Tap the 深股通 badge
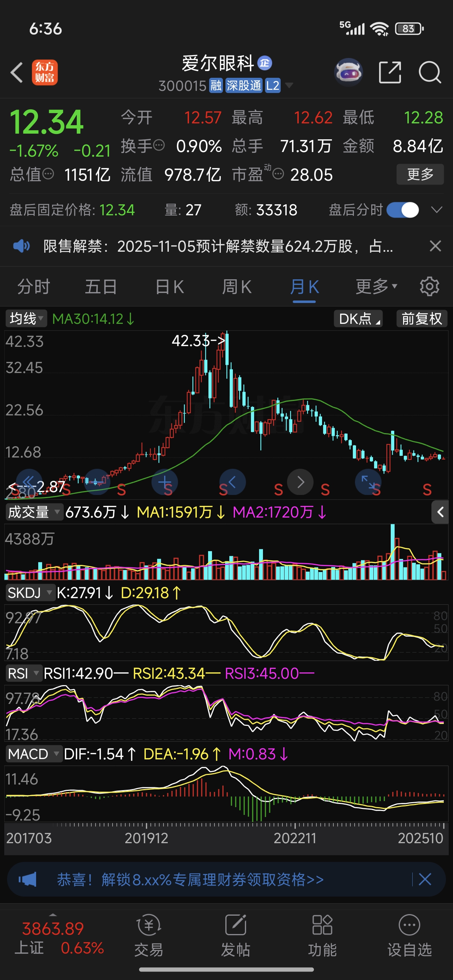 click(244, 86)
